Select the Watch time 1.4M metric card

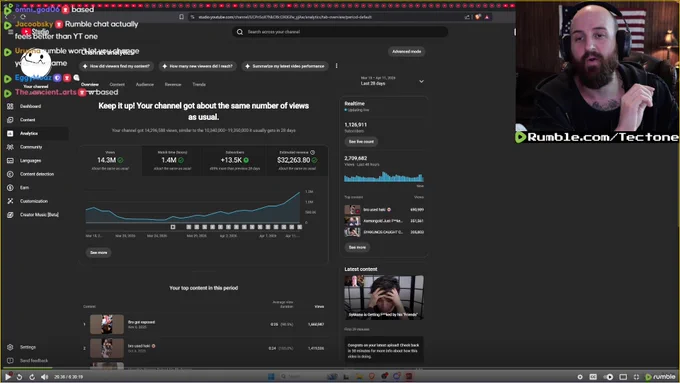tap(172, 160)
